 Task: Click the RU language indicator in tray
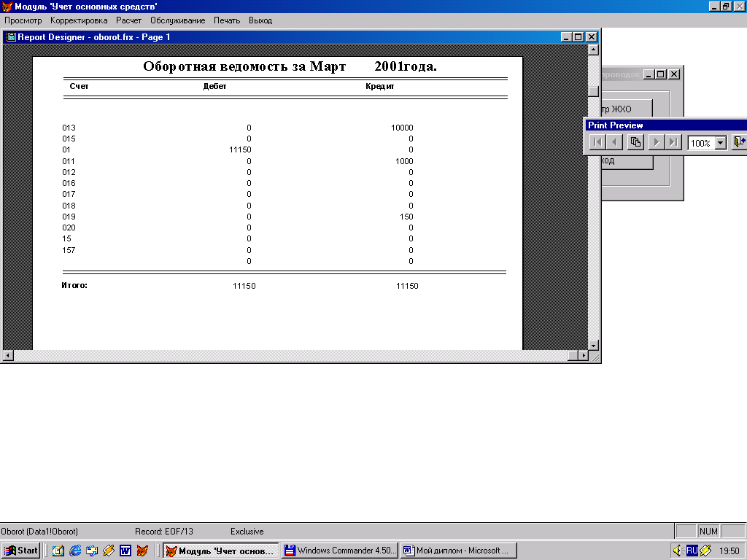[x=692, y=551]
